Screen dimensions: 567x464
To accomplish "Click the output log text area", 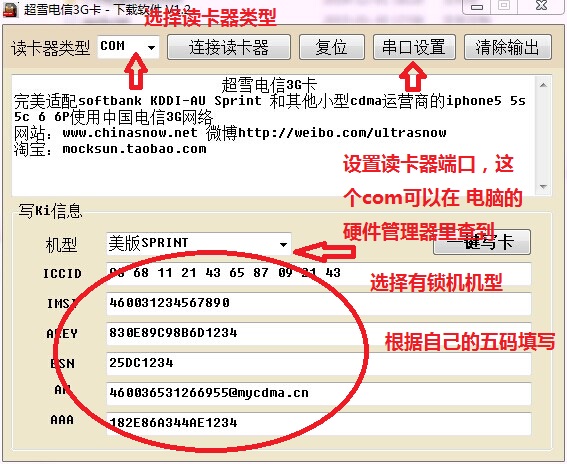I will click(x=274, y=136).
